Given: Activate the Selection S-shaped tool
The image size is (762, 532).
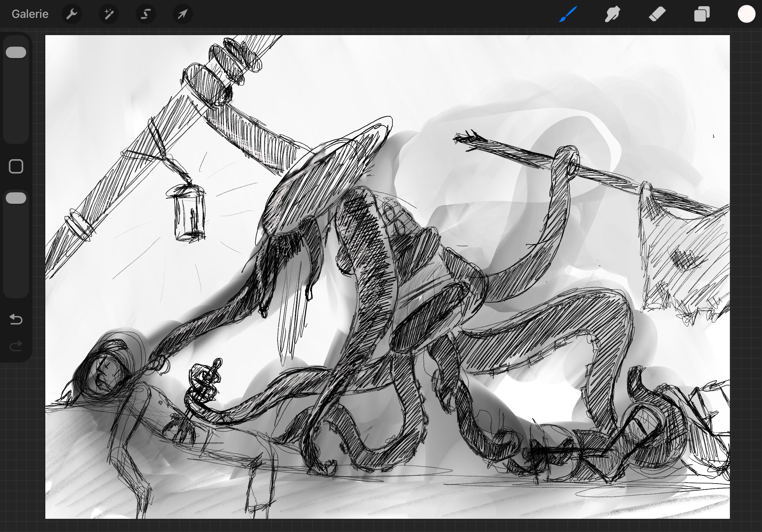Looking at the screenshot, I should (x=146, y=14).
